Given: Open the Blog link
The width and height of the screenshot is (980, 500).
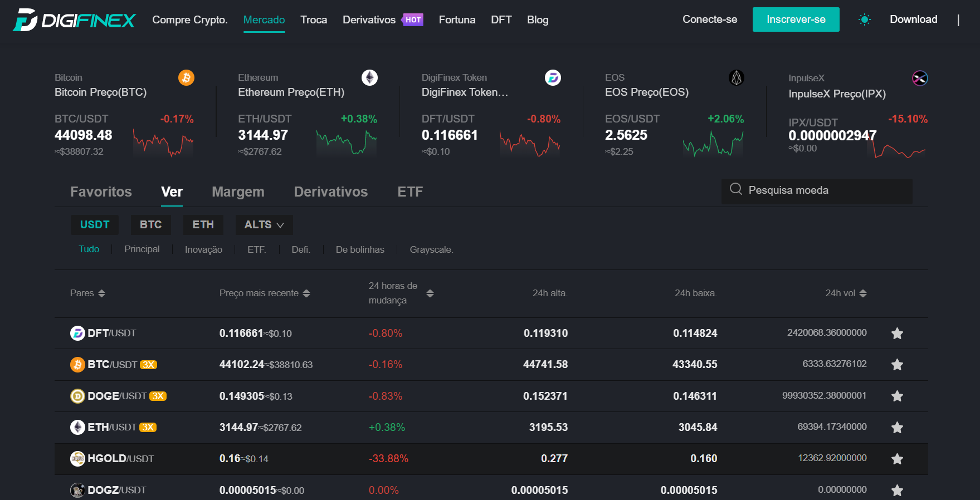Looking at the screenshot, I should (538, 19).
